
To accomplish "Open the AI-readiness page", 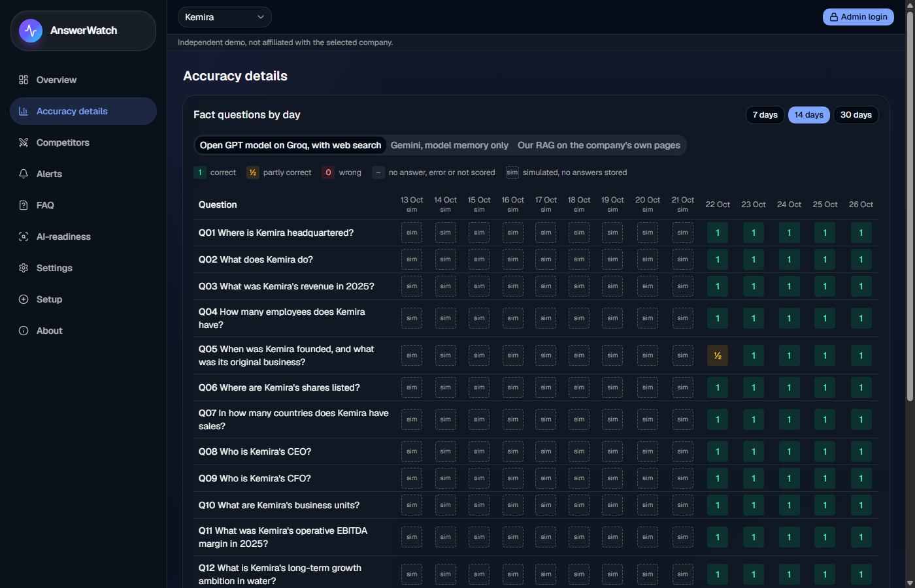I will [83, 237].
